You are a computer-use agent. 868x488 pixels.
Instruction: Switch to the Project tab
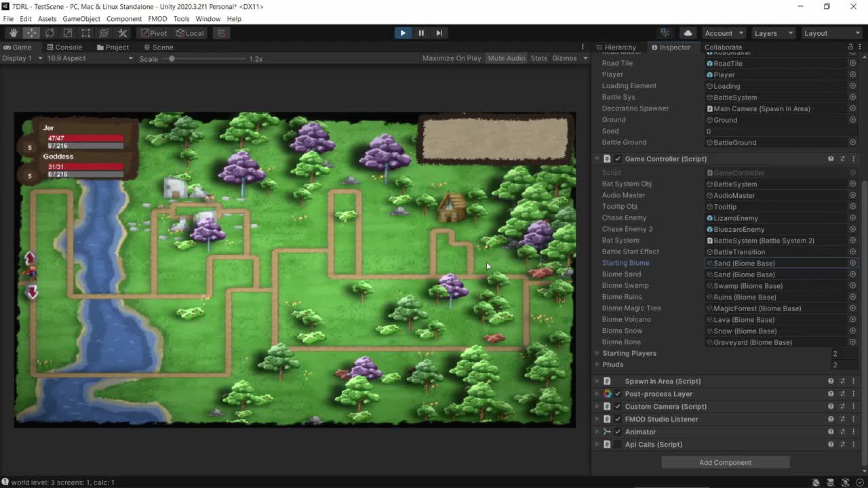pyautogui.click(x=113, y=47)
